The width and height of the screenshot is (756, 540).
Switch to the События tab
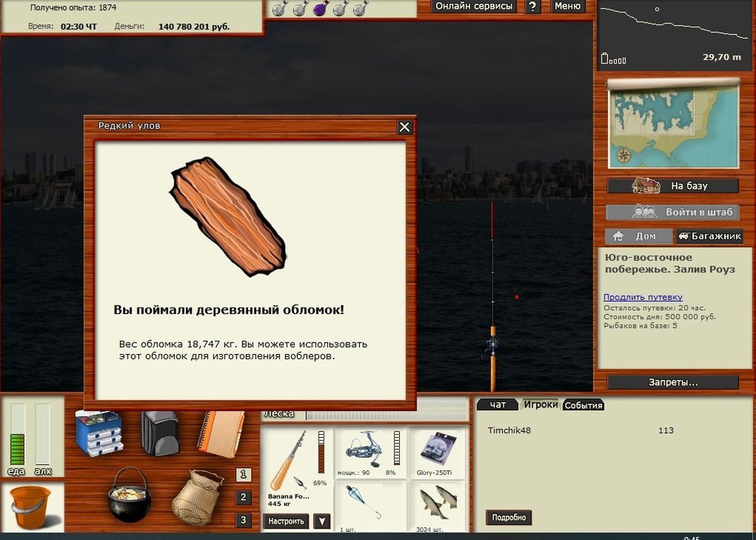[583, 405]
